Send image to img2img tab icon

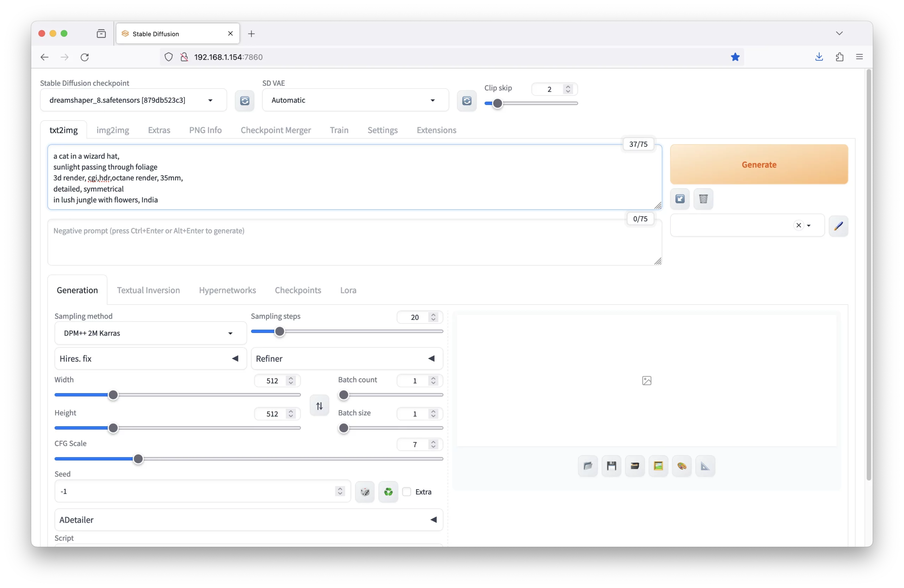pos(658,466)
